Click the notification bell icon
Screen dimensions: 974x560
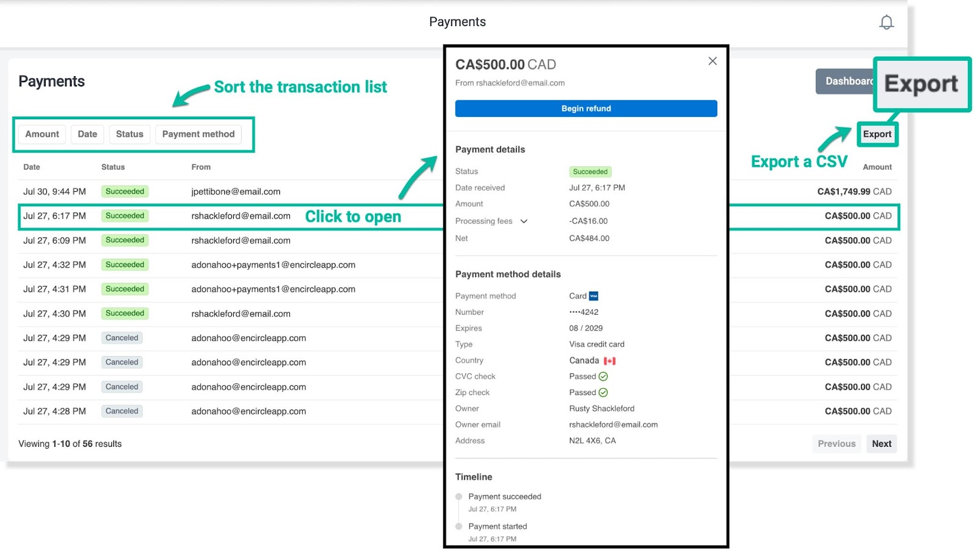(886, 23)
